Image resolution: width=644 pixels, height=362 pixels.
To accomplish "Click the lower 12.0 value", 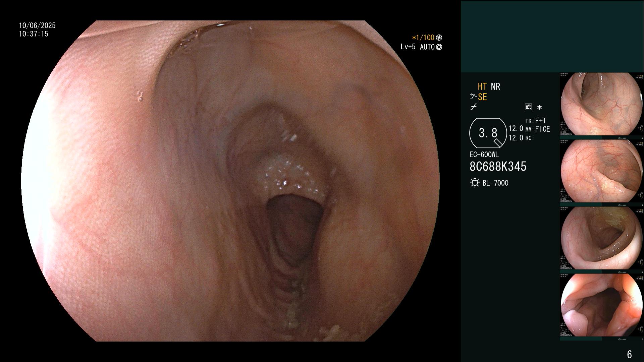I will click(x=516, y=138).
